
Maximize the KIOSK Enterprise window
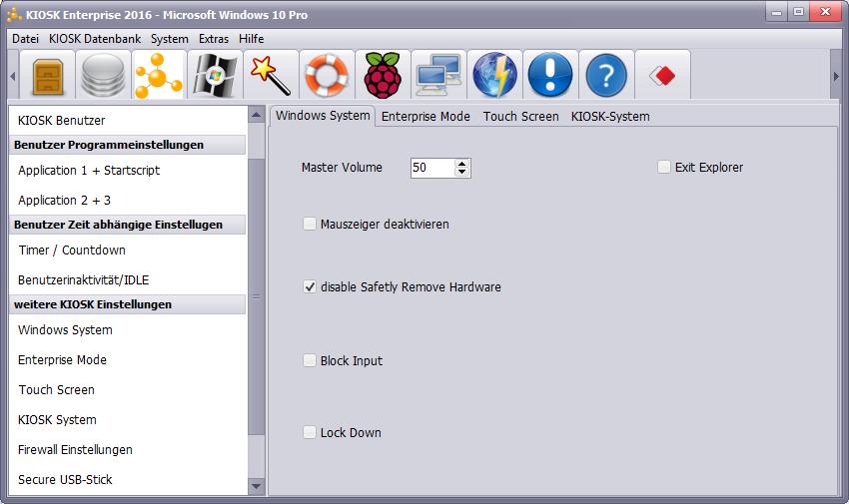click(799, 12)
